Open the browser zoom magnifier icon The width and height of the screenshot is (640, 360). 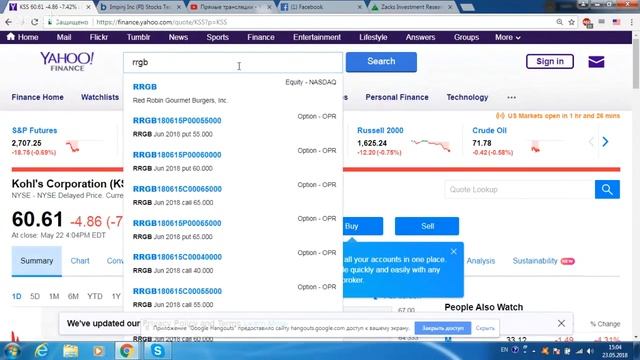(560, 22)
